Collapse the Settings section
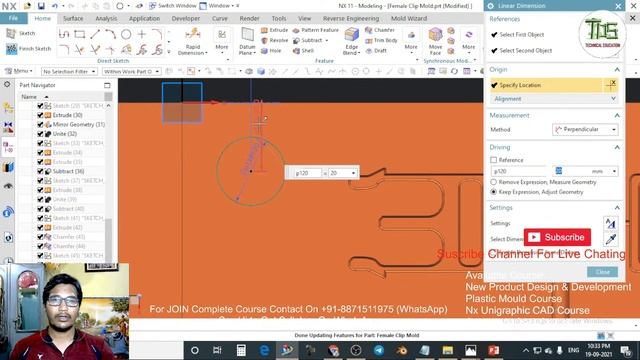The width and height of the screenshot is (640, 360). 617,208
